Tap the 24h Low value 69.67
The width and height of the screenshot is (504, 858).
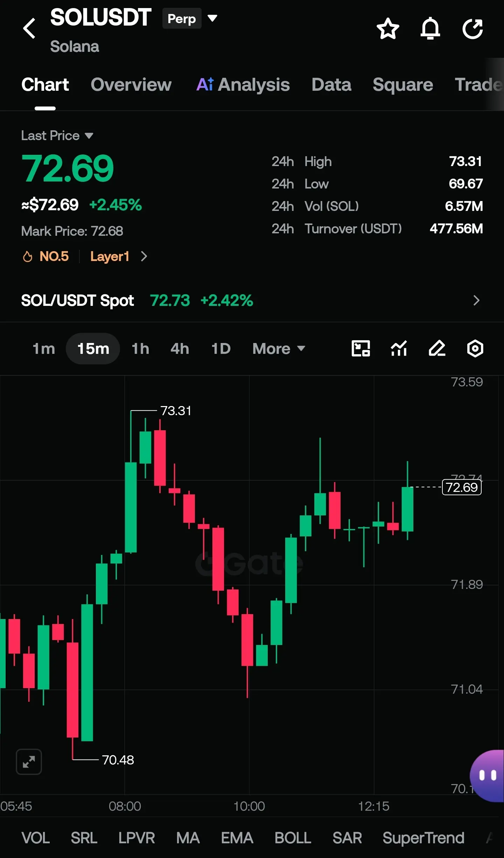[466, 184]
